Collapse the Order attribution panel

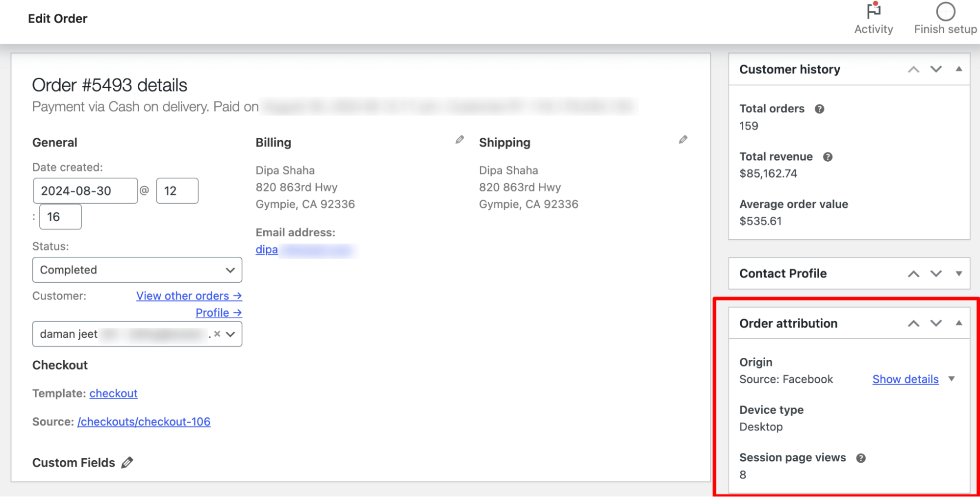click(x=958, y=323)
